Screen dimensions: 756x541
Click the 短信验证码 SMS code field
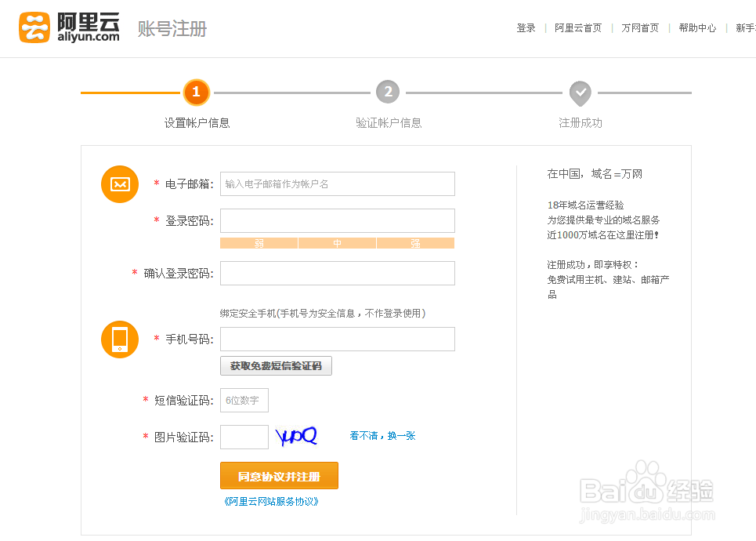244,400
